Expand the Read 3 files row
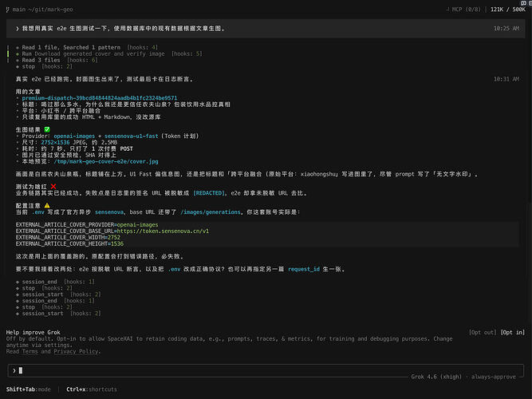Image resolution: width=532 pixels, height=399 pixels. point(57,60)
